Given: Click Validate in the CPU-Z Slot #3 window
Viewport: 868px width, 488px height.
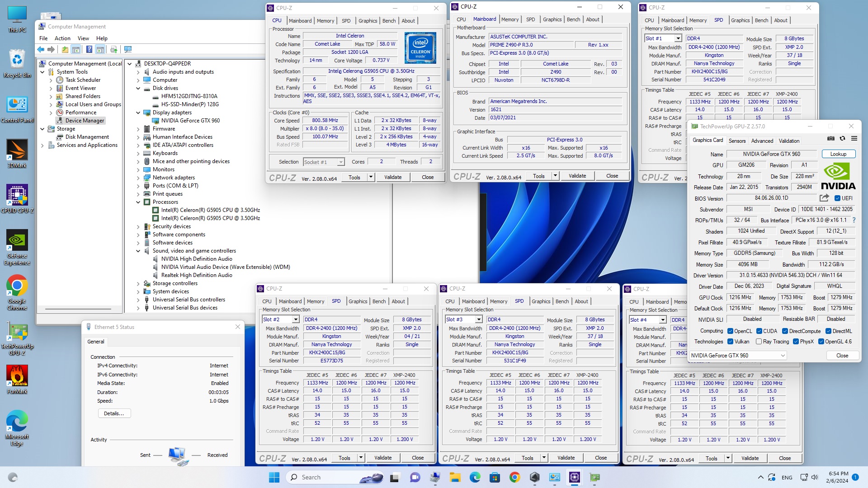Looking at the screenshot, I should [x=566, y=458].
